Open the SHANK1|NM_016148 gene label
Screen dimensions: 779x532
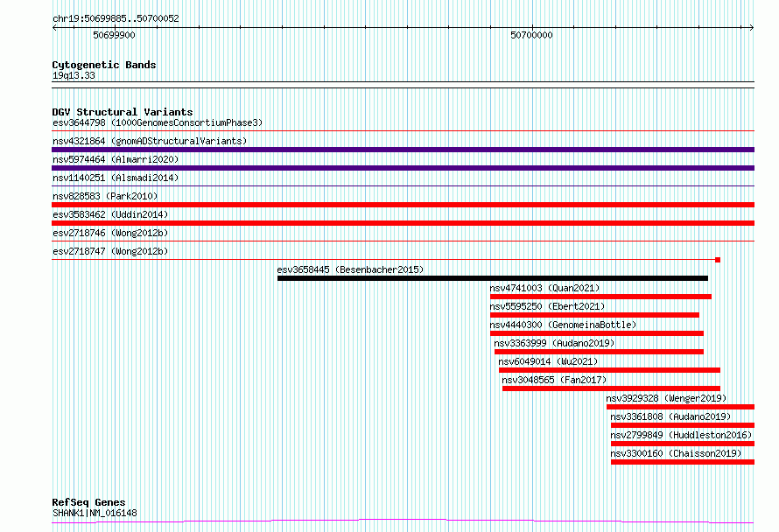coord(95,513)
